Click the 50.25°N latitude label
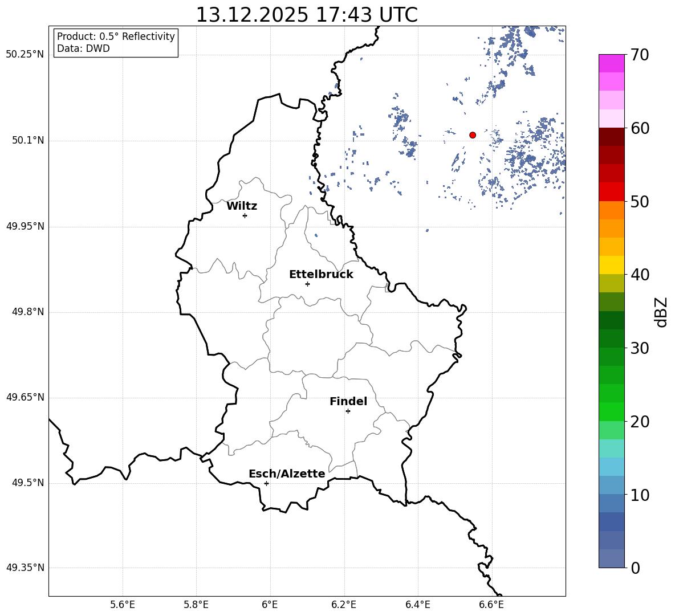 [x=25, y=55]
